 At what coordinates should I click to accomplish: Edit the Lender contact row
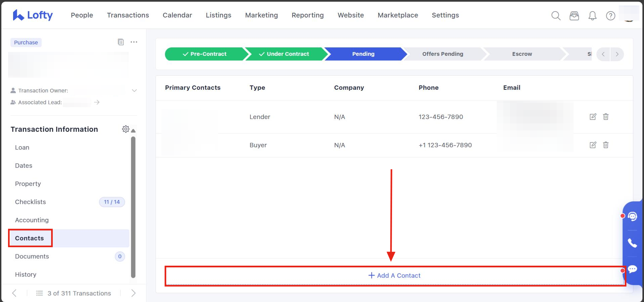tap(593, 117)
